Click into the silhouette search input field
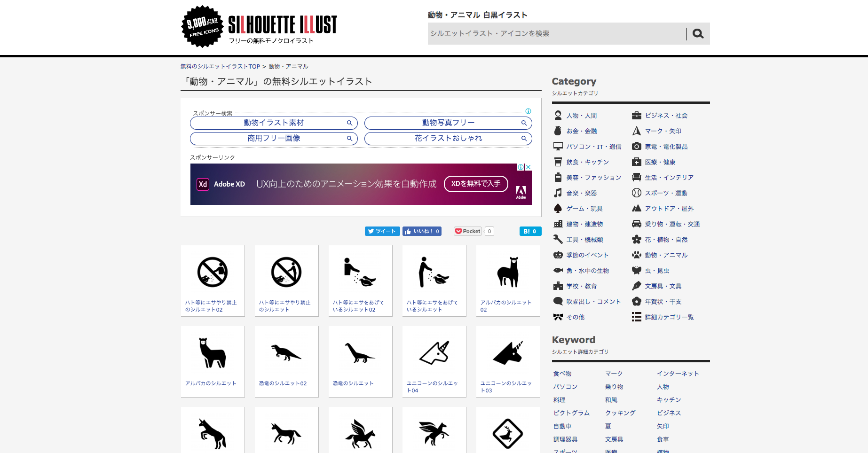This screenshot has height=453, width=868. click(557, 34)
